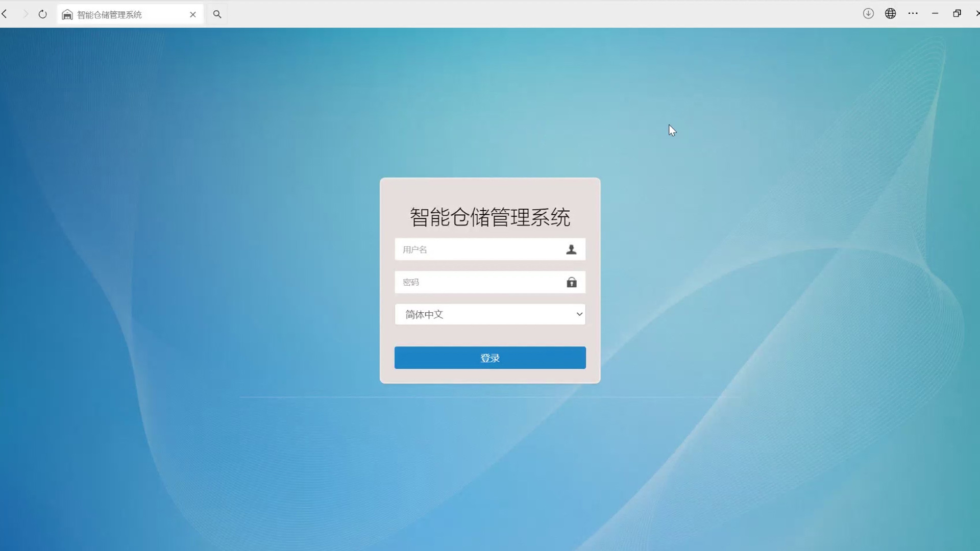The width and height of the screenshot is (980, 551).
Task: Open downloads via the download arrow icon
Action: point(868,14)
